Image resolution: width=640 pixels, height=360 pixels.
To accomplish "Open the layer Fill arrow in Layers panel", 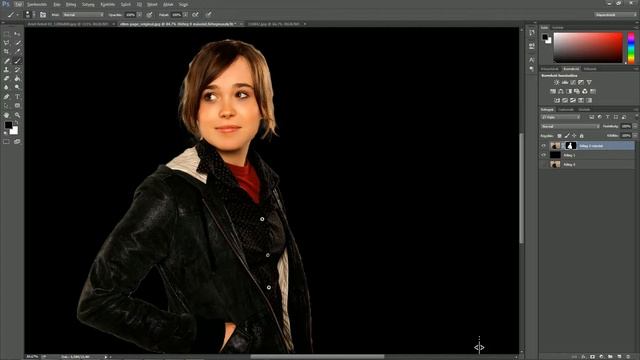I will click(x=635, y=136).
